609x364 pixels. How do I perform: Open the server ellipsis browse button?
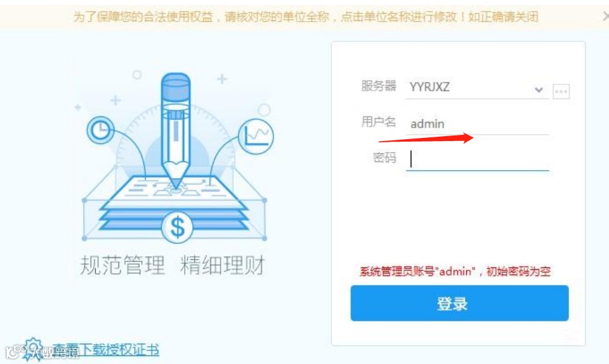tap(561, 91)
